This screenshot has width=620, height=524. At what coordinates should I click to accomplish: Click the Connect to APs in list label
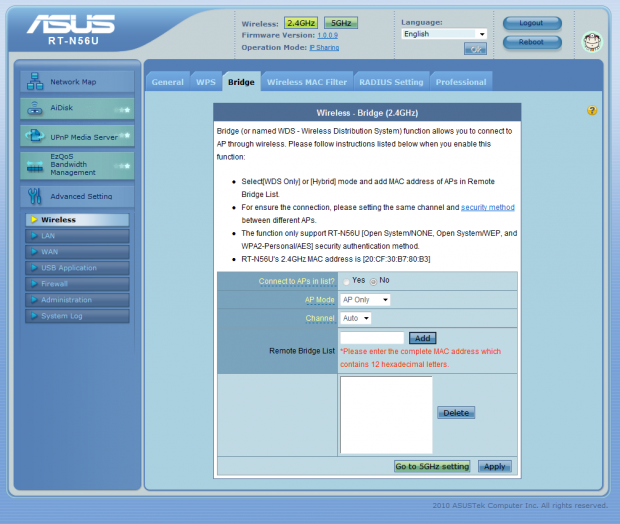click(297, 281)
